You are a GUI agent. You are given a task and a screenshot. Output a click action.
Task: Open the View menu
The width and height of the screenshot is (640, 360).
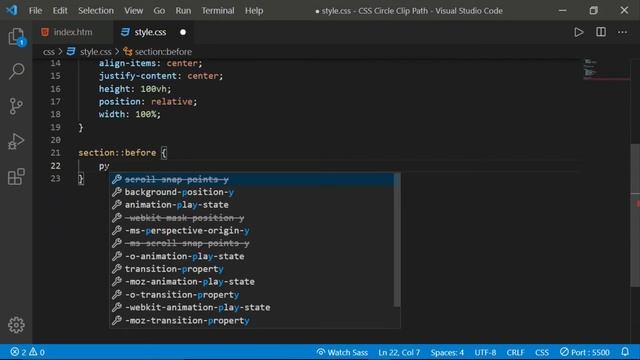coord(133,11)
